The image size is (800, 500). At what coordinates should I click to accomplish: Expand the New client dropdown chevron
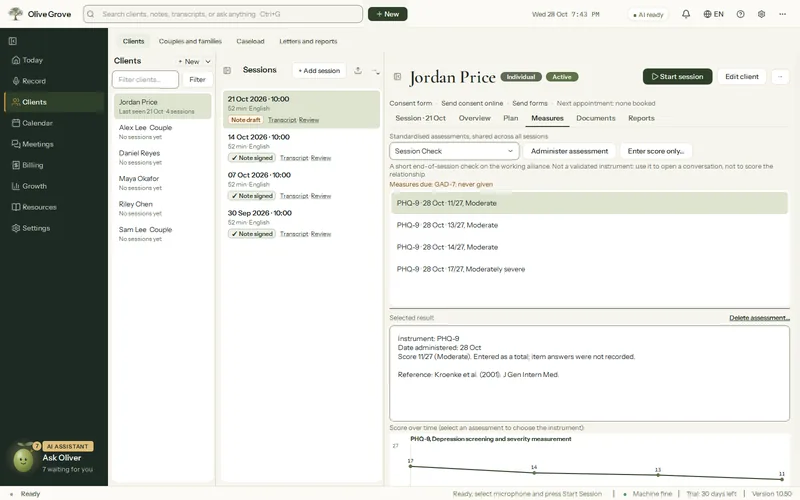click(208, 61)
